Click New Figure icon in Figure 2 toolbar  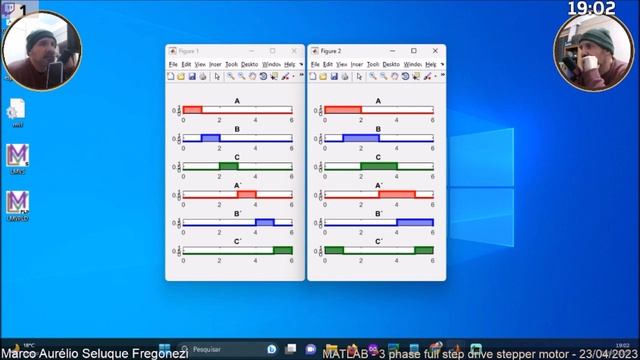[313, 76]
